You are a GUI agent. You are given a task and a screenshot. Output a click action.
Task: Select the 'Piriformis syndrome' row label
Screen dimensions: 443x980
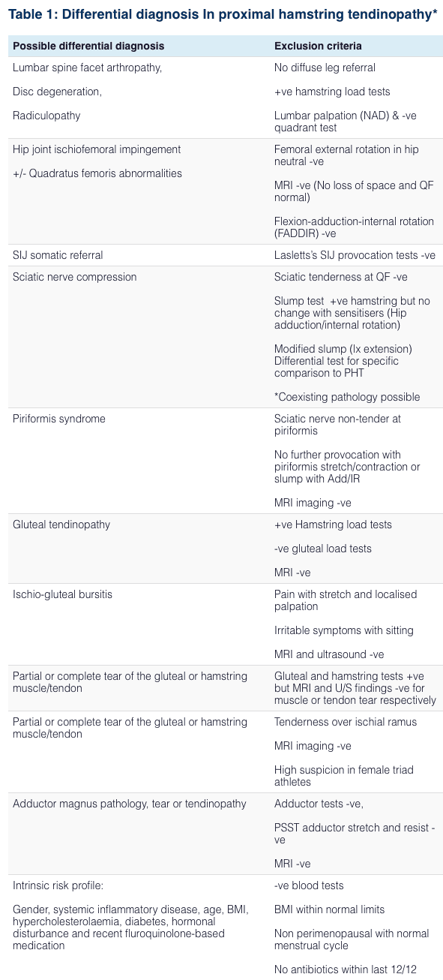tap(59, 419)
